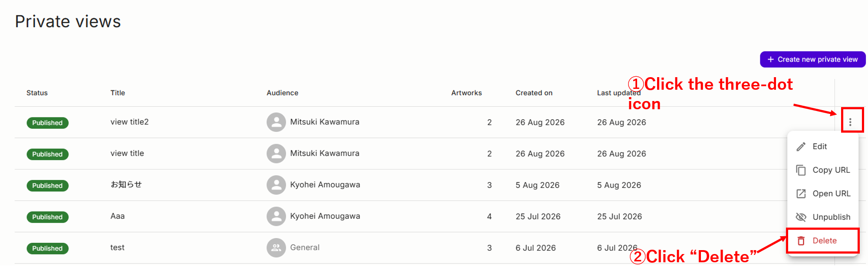Click the General group audience avatar icon
Image resolution: width=868 pixels, height=277 pixels.
pyautogui.click(x=276, y=248)
